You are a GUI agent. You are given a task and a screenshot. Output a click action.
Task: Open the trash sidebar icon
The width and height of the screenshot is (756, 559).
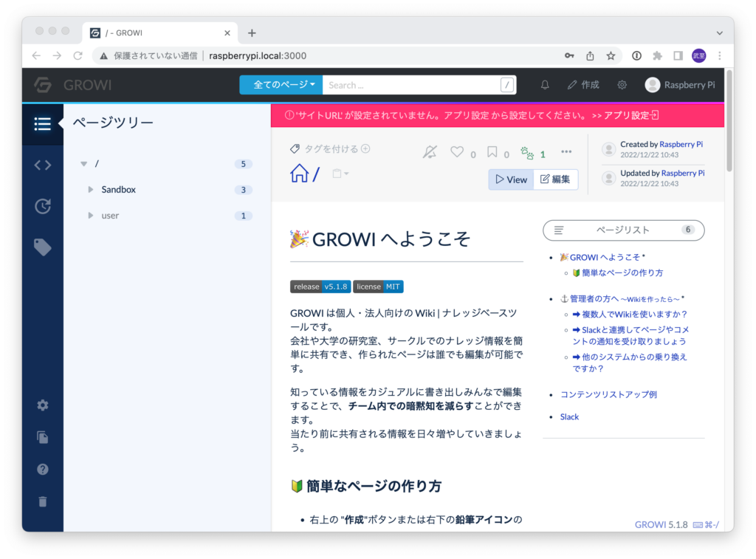click(42, 501)
